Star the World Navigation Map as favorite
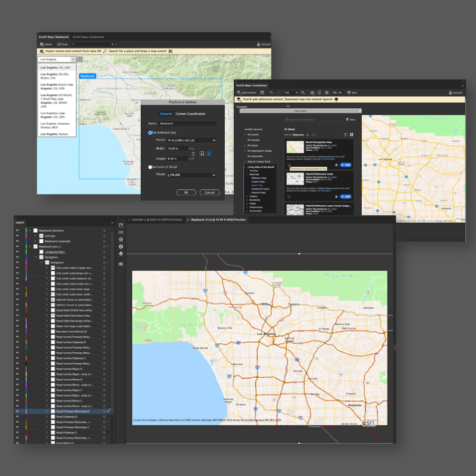 pos(336,165)
